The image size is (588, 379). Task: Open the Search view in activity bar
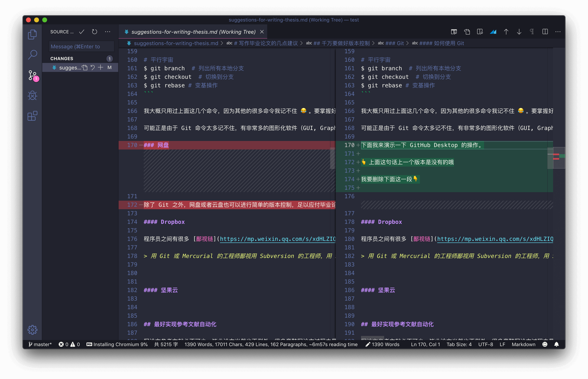tap(32, 55)
